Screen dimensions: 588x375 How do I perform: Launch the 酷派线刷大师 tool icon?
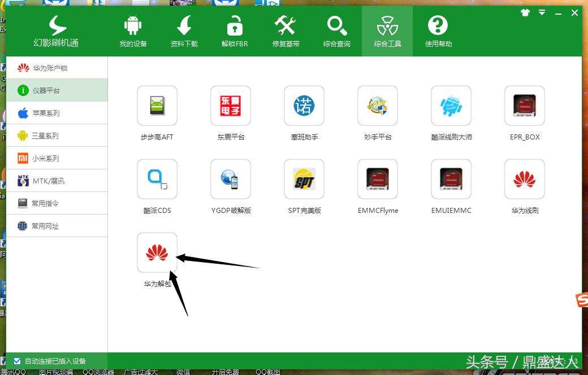pos(451,106)
